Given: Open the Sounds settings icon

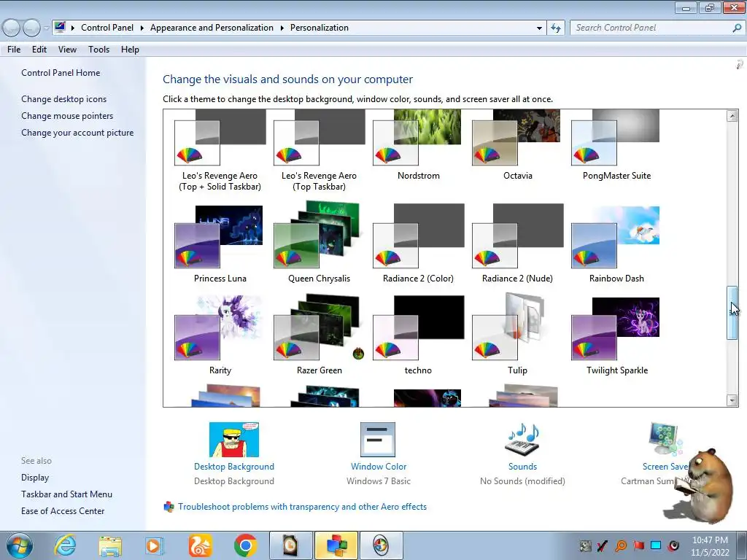Looking at the screenshot, I should pos(522,440).
